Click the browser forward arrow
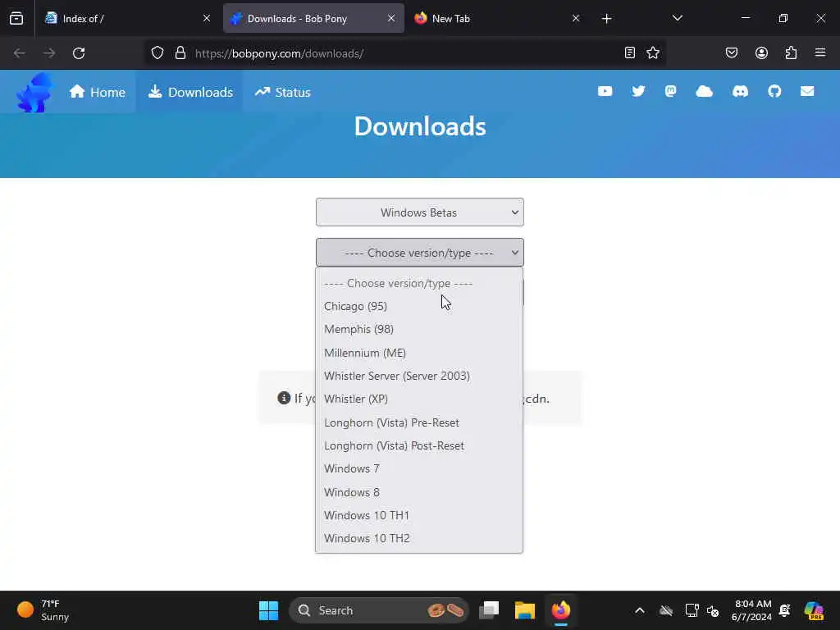This screenshot has height=630, width=840. tap(48, 53)
